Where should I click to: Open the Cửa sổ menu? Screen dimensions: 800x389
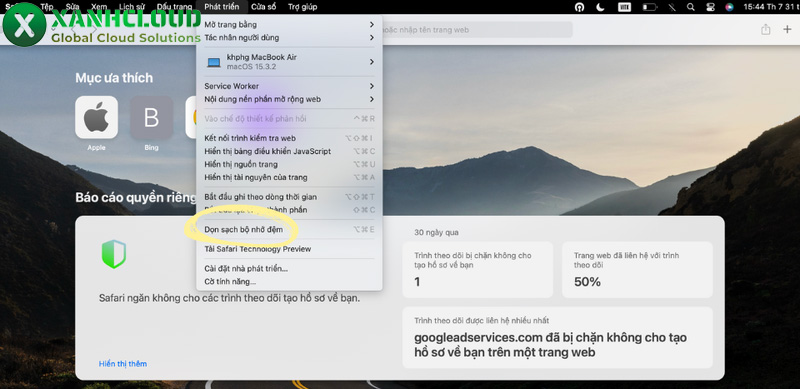[x=264, y=7]
